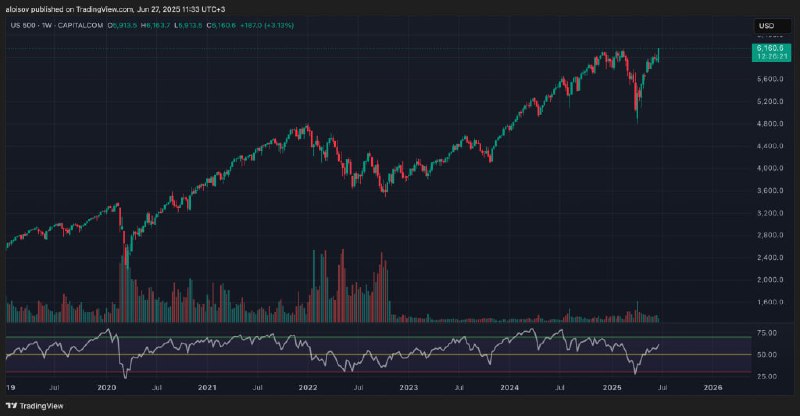Click the 2026 label on time axis

[713, 388]
